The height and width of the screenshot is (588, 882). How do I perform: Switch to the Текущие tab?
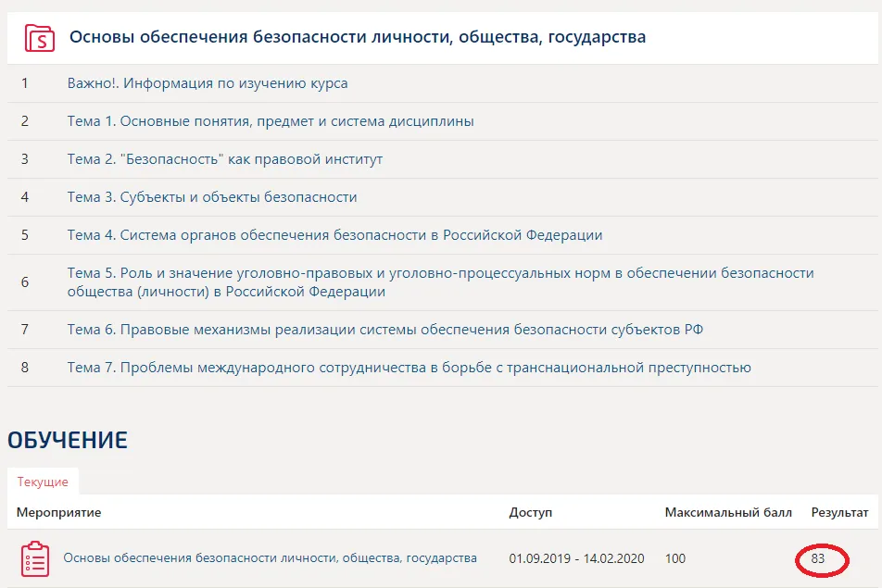(x=43, y=482)
